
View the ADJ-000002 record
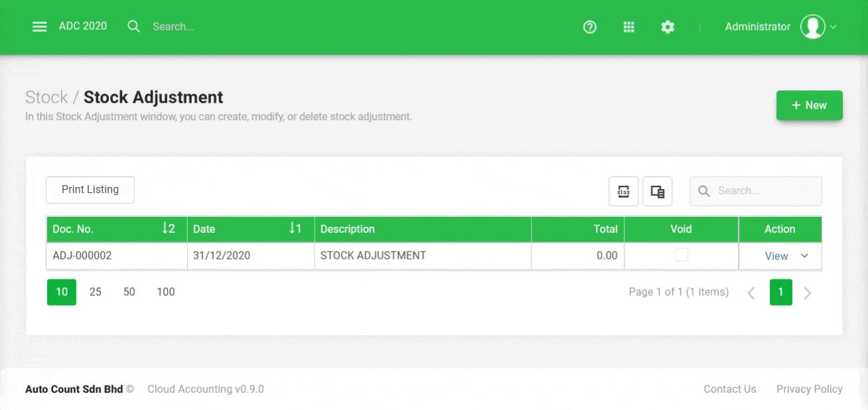776,256
